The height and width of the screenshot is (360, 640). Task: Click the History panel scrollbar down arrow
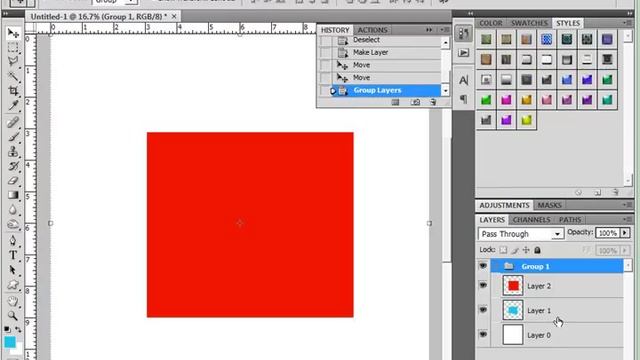point(445,91)
